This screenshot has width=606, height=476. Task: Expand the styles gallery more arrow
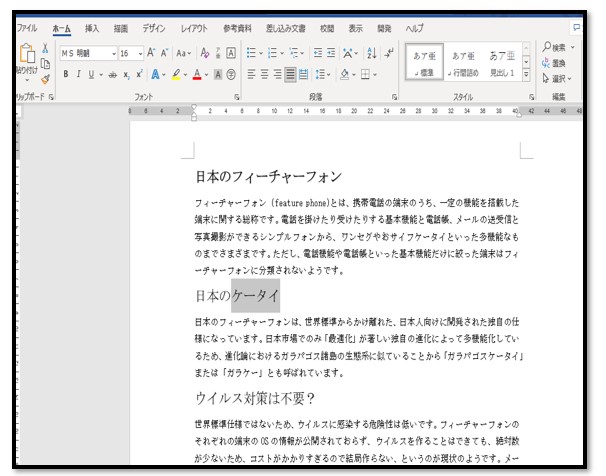point(526,75)
